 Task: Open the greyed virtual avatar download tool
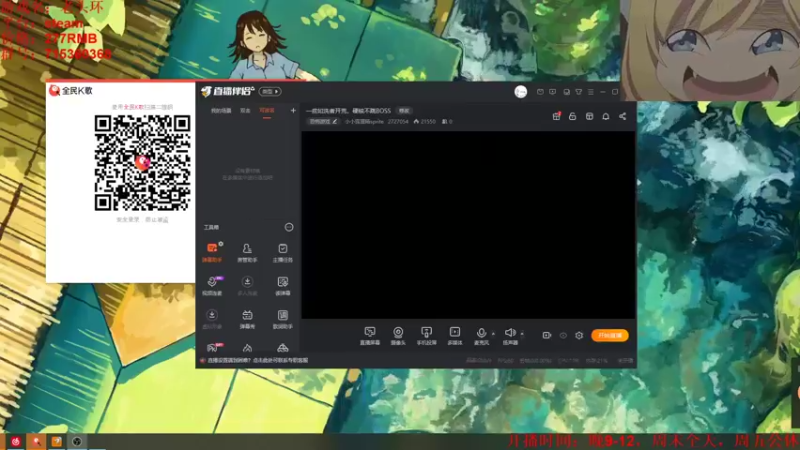(212, 319)
